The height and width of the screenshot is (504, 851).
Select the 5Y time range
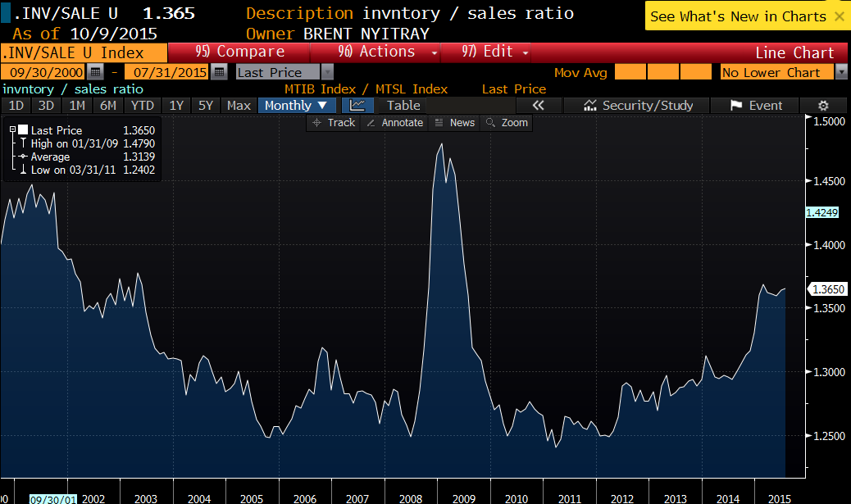pos(205,105)
